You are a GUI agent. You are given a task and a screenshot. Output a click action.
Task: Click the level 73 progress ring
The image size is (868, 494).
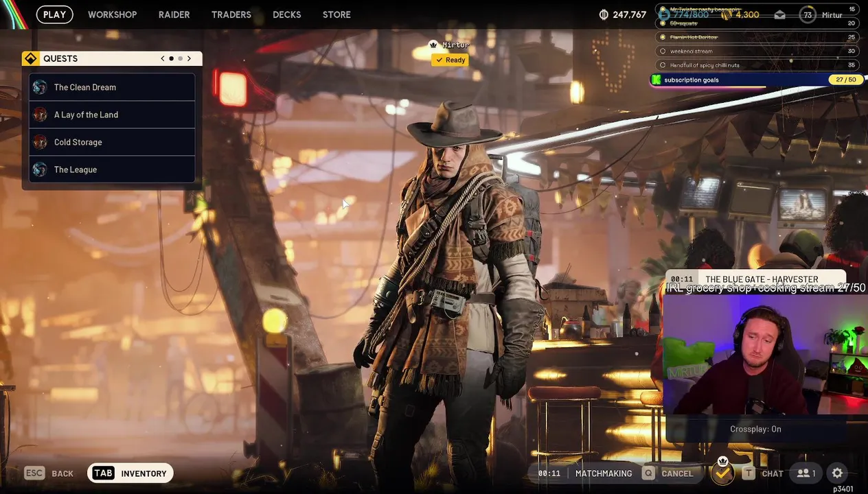pyautogui.click(x=808, y=14)
